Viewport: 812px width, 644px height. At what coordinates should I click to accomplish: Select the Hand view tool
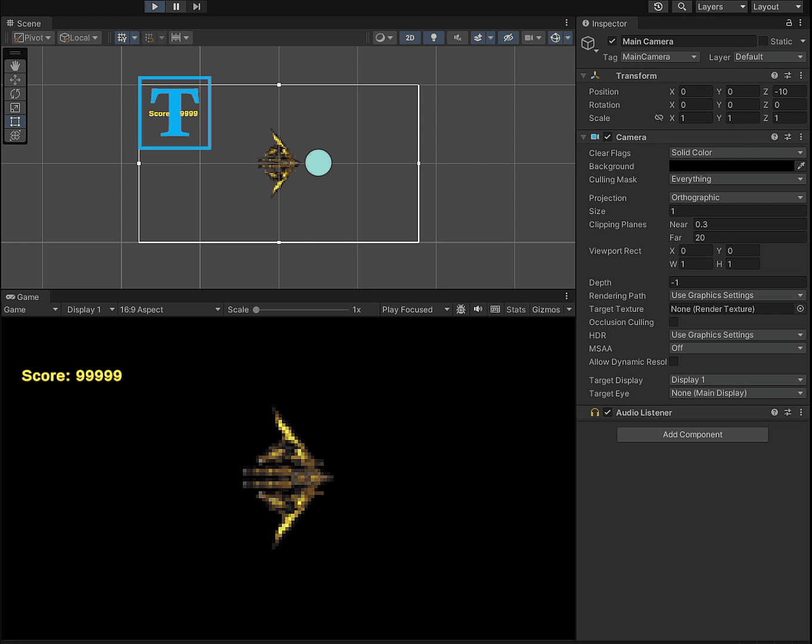16,66
